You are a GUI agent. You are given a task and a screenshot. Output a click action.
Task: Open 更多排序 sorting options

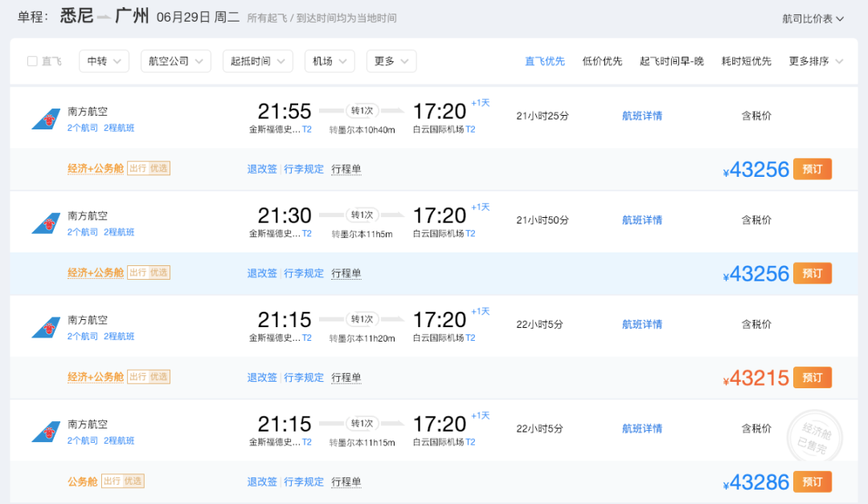(x=816, y=61)
